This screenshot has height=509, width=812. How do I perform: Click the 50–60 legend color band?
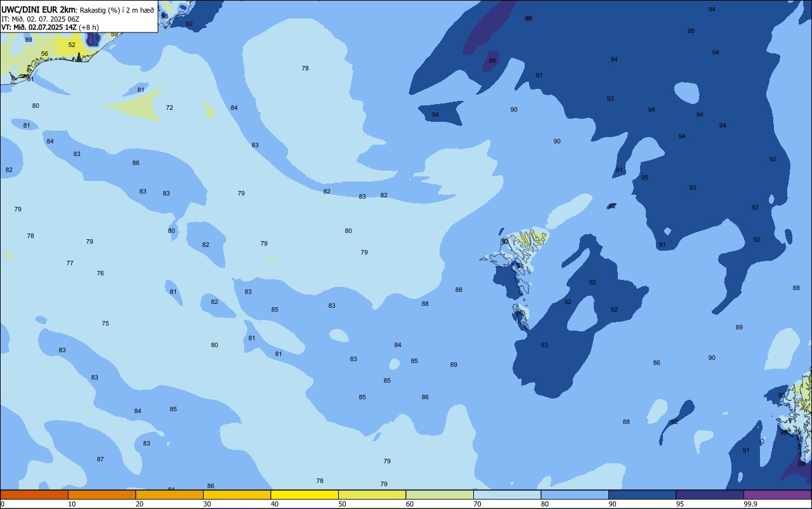tap(372, 494)
